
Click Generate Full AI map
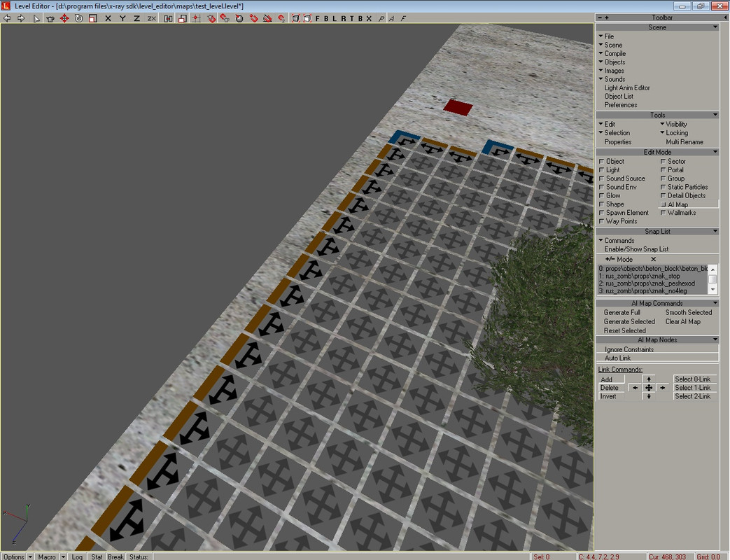coord(622,313)
